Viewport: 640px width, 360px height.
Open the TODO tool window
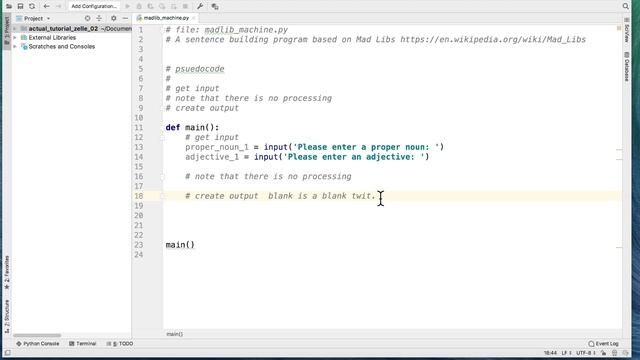(x=120, y=344)
